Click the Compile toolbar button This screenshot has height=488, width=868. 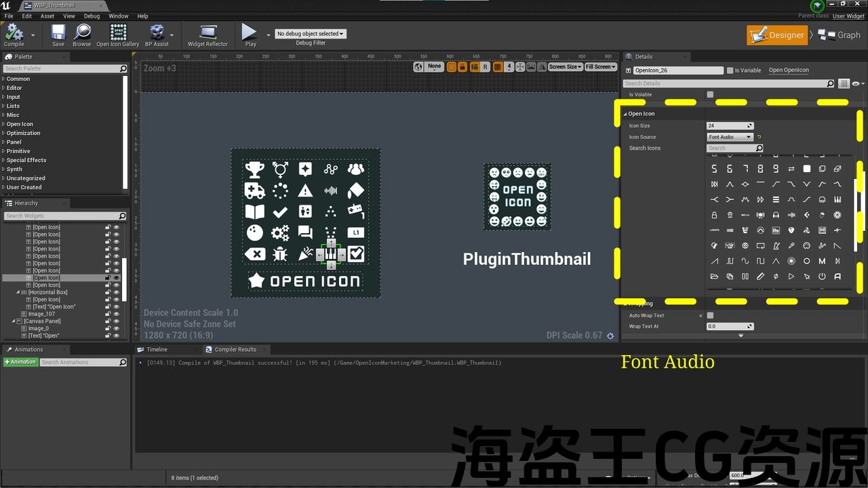coord(14,35)
